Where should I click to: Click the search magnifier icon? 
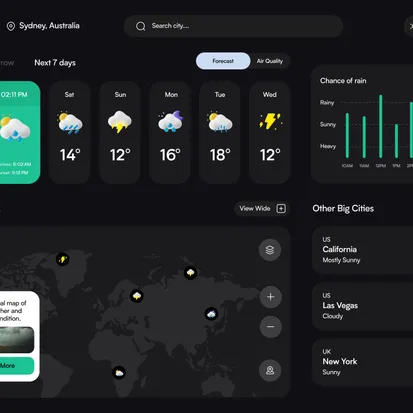tap(141, 26)
